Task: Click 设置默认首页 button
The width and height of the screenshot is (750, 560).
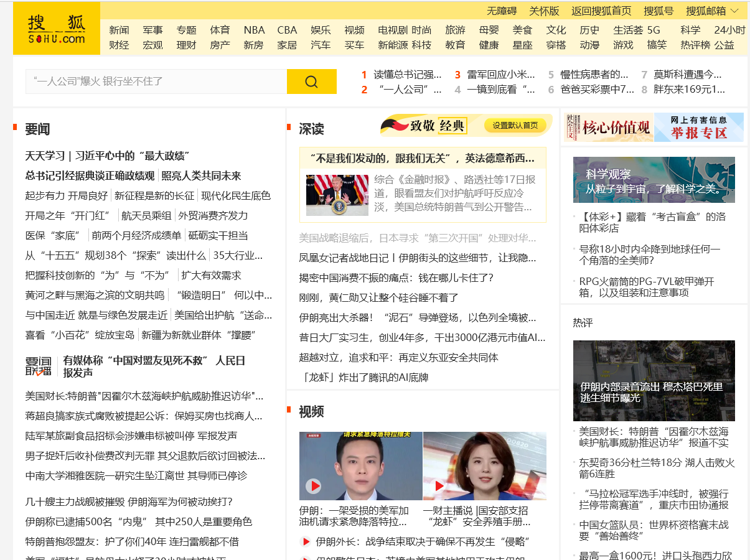Action: point(515,126)
